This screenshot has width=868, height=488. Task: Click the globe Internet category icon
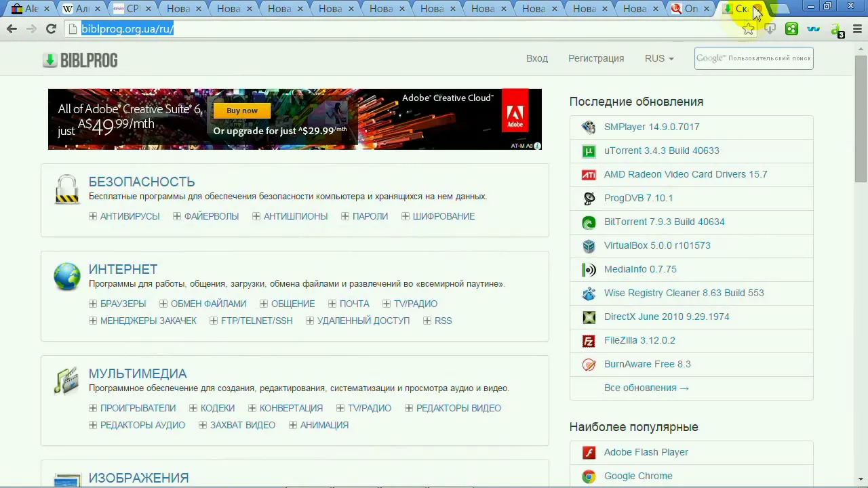point(67,277)
